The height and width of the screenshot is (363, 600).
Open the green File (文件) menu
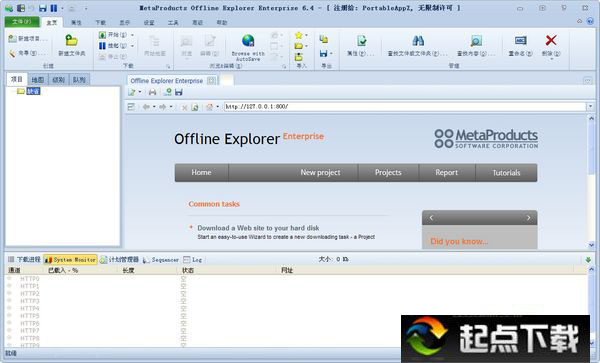(22, 22)
